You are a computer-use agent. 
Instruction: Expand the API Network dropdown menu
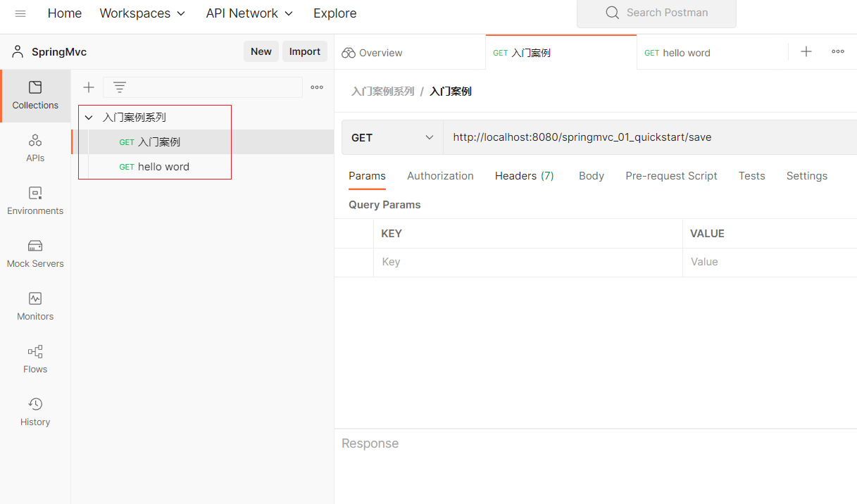(x=250, y=13)
